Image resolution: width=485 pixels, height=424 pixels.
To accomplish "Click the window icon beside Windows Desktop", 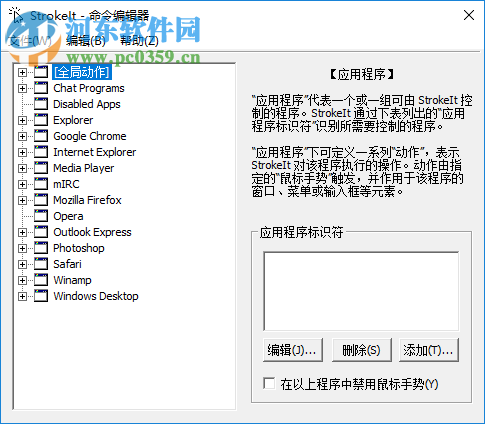I will [41, 296].
